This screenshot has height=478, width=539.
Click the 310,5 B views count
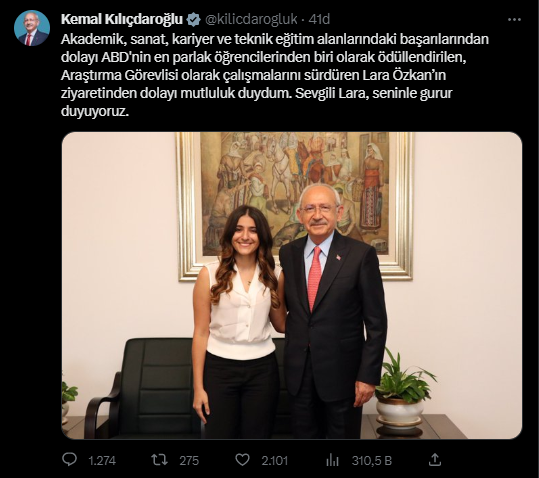click(x=372, y=460)
